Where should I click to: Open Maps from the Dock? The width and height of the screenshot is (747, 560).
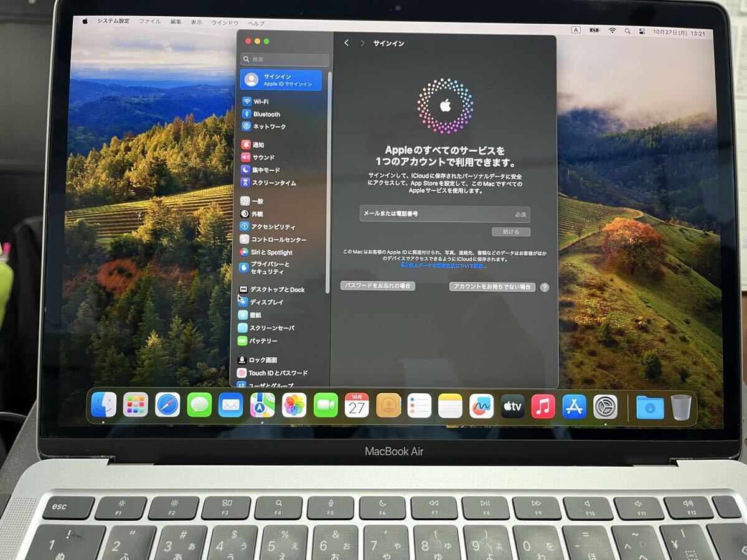coord(263,405)
